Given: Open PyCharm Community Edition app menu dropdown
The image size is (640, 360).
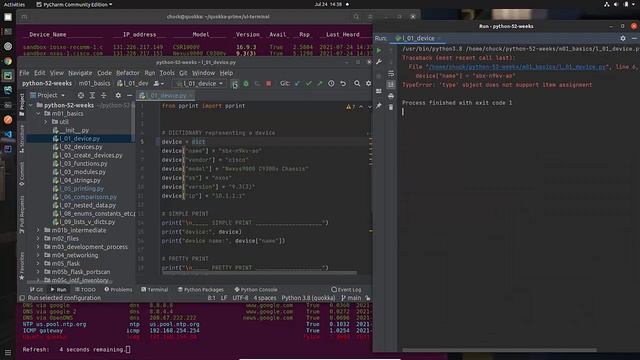Looking at the screenshot, I should click(x=74, y=4).
